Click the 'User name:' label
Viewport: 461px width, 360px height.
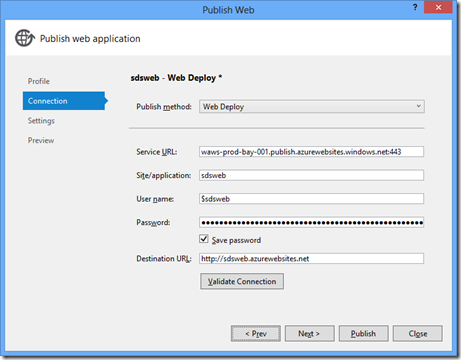click(x=155, y=199)
